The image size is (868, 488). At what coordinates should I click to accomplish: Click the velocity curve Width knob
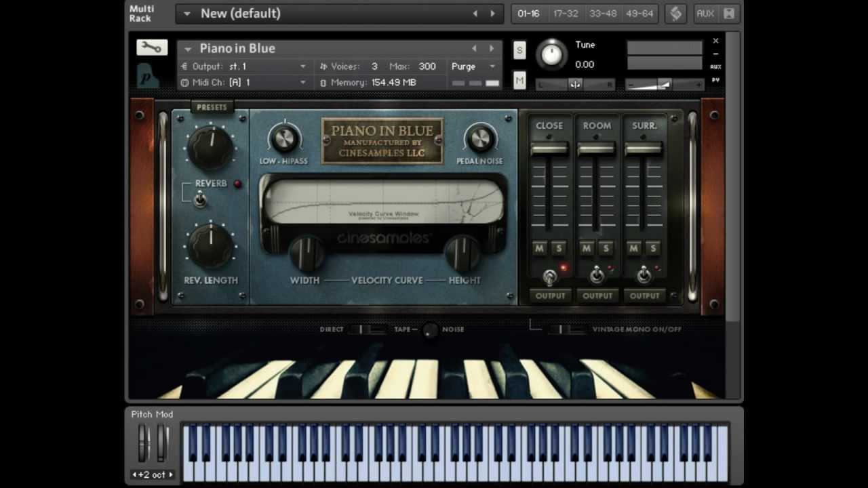[x=307, y=253]
